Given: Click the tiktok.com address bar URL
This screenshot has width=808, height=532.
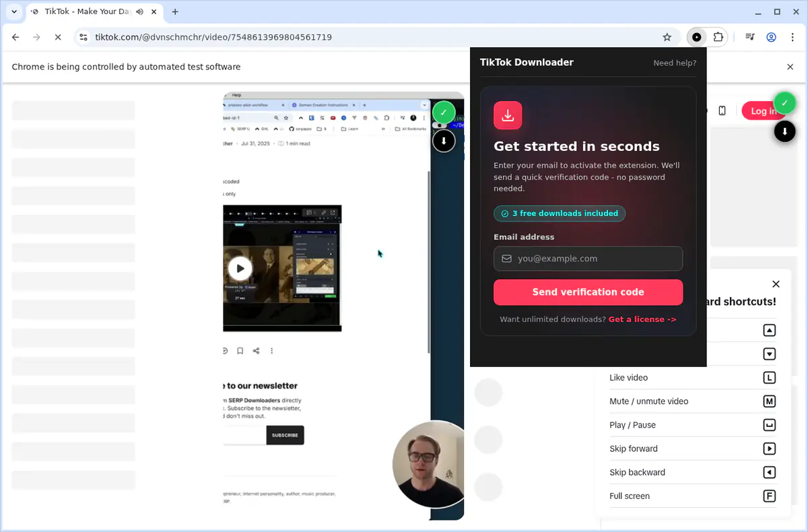Looking at the screenshot, I should click(213, 37).
